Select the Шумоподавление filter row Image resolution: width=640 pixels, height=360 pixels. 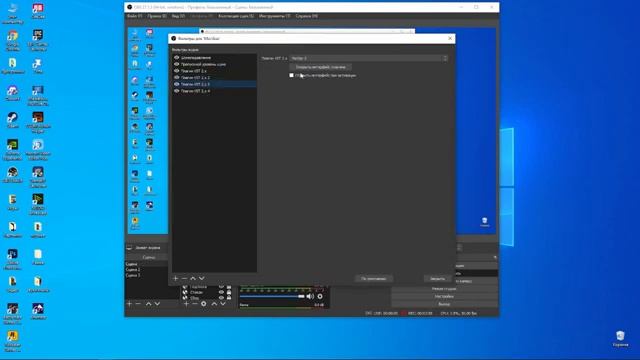pos(214,58)
